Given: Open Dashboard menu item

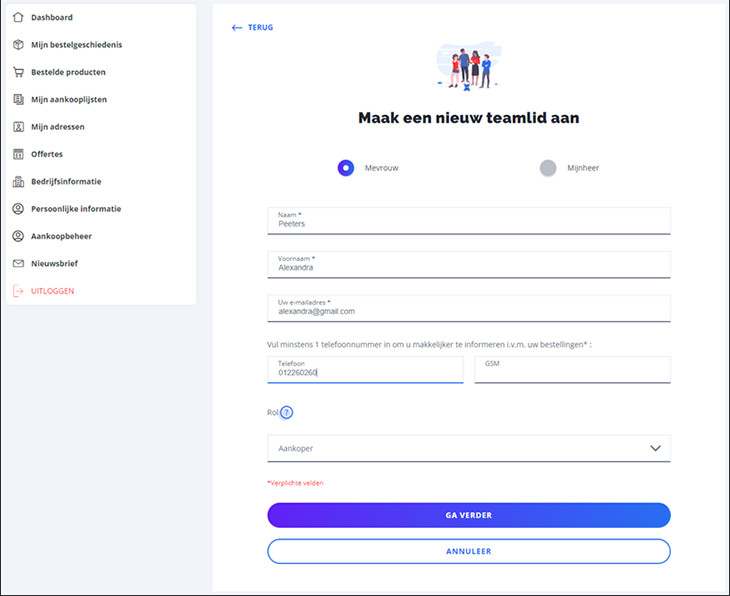Looking at the screenshot, I should [52, 17].
